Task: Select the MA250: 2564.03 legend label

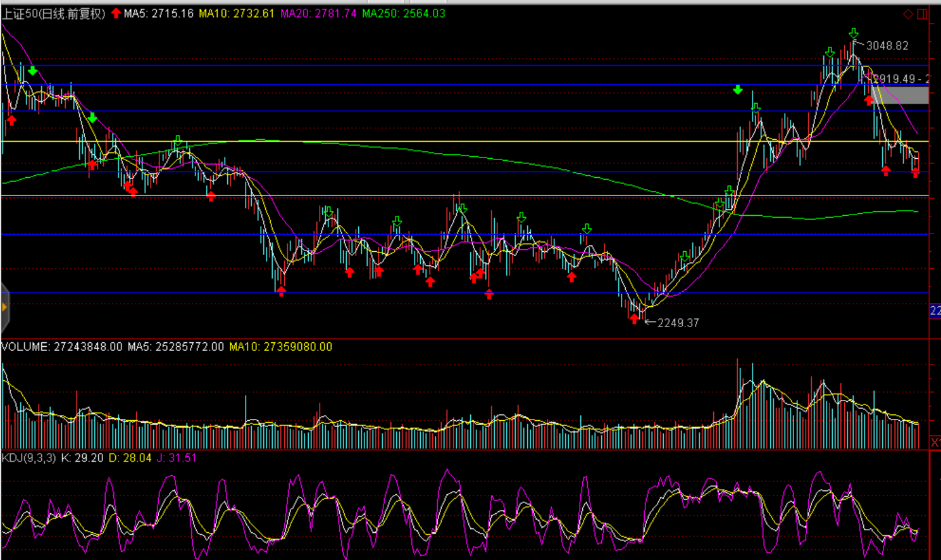Action: 403,13
